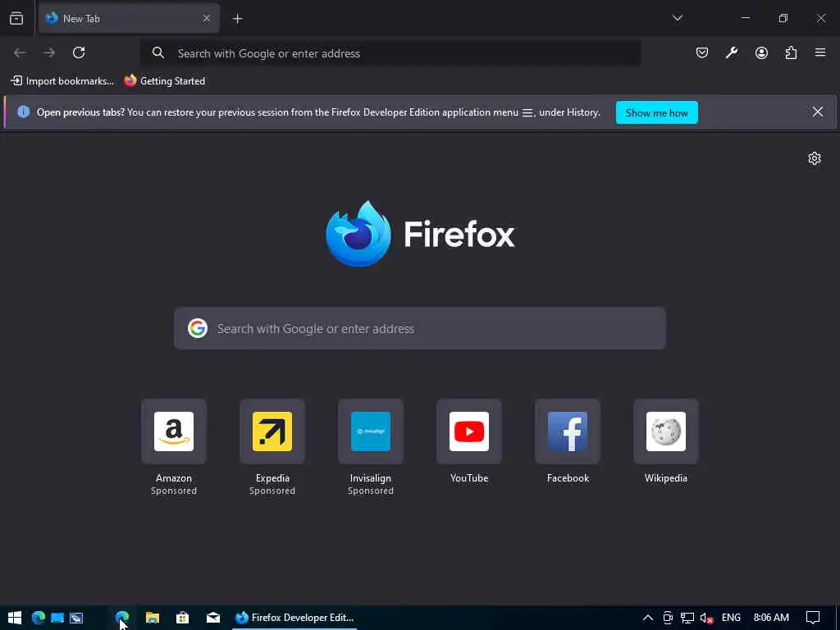Open the Firefox View tab list icon
Viewport: 840px width, 630px height.
[16, 18]
